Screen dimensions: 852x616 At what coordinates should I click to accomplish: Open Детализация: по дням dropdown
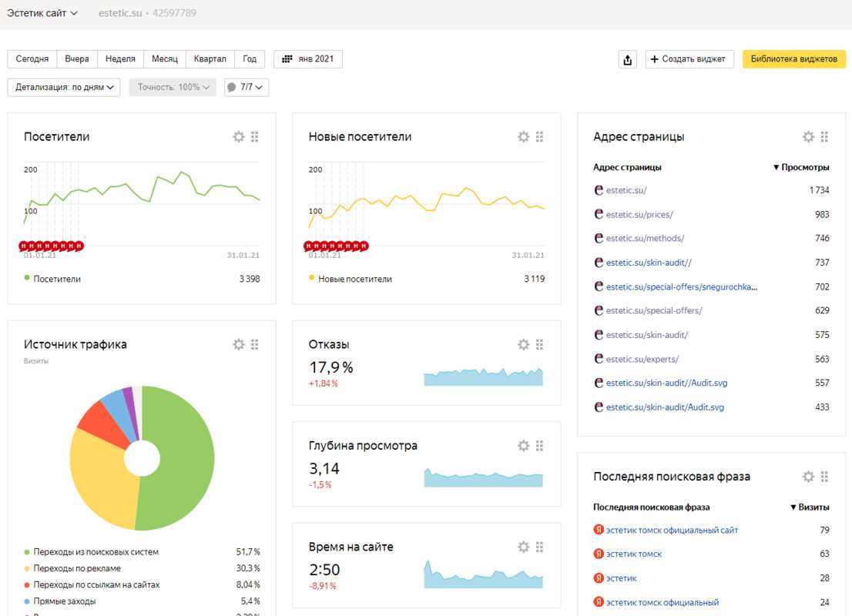[64, 87]
